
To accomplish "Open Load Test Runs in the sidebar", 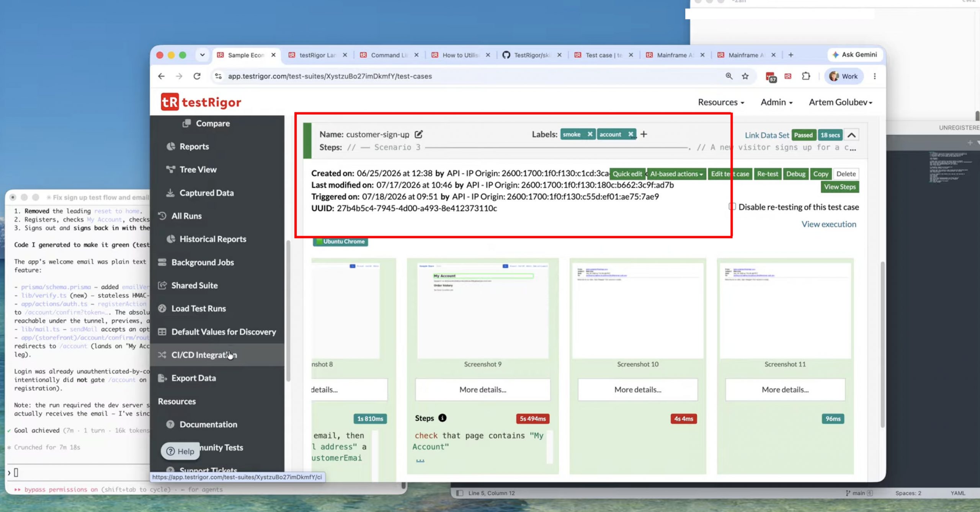I will pos(192,308).
